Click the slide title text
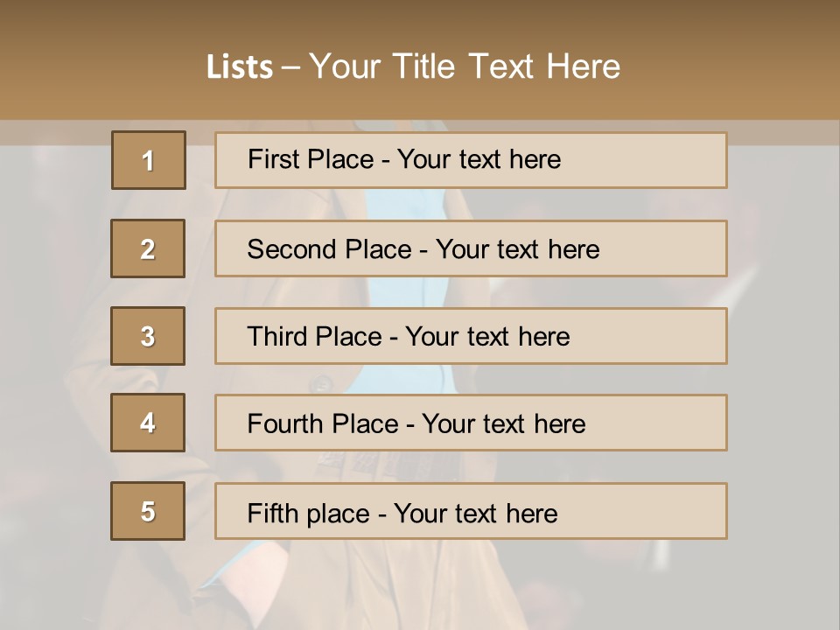Image resolution: width=840 pixels, height=630 pixels. click(x=413, y=66)
